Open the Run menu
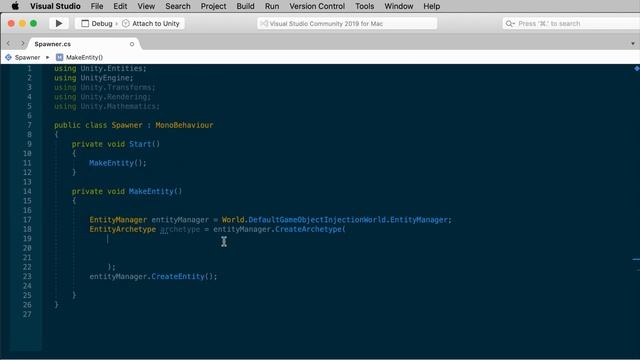This screenshot has width=640, height=360. click(x=272, y=6)
